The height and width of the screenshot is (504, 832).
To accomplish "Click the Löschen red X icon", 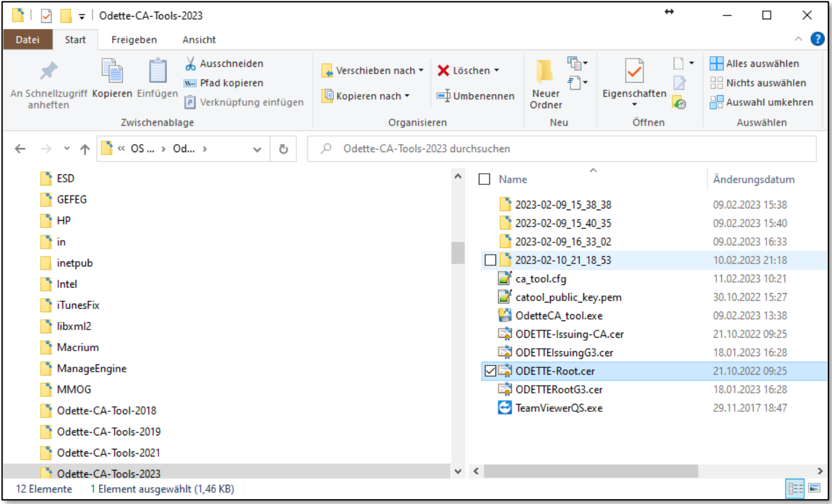I will tap(443, 70).
